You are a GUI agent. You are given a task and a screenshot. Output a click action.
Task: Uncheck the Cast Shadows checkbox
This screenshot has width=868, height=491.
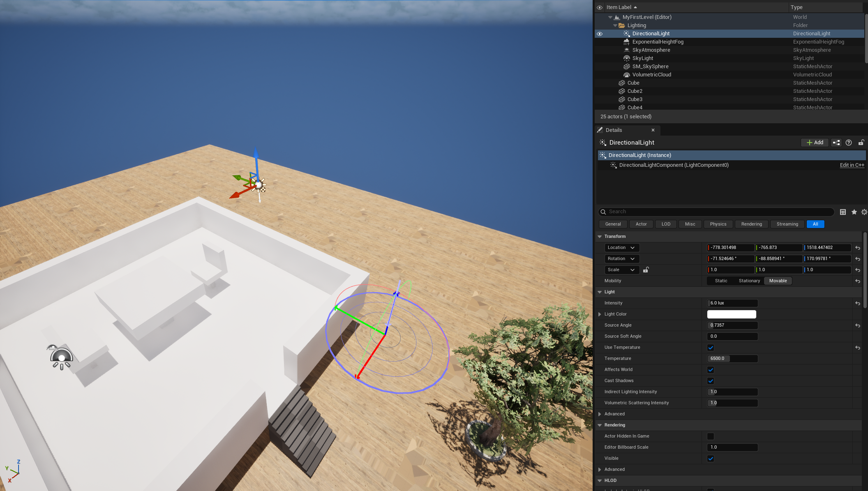click(x=711, y=381)
